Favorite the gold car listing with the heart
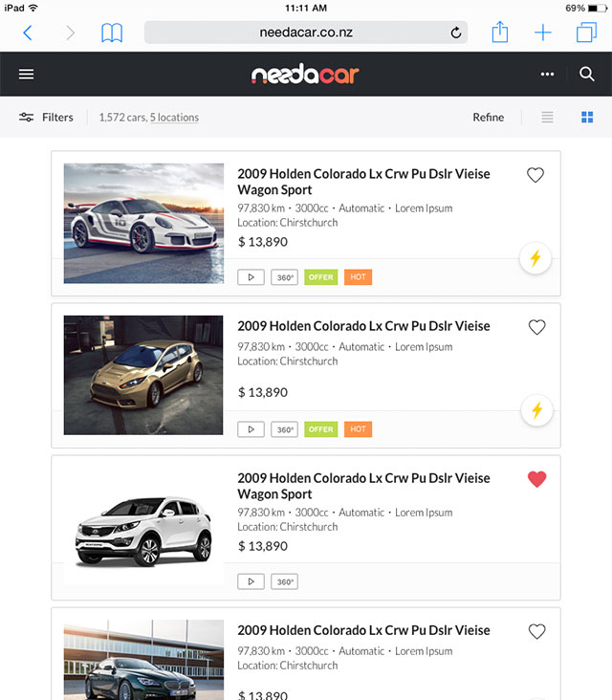Screen dimensions: 612x700 point(536,327)
